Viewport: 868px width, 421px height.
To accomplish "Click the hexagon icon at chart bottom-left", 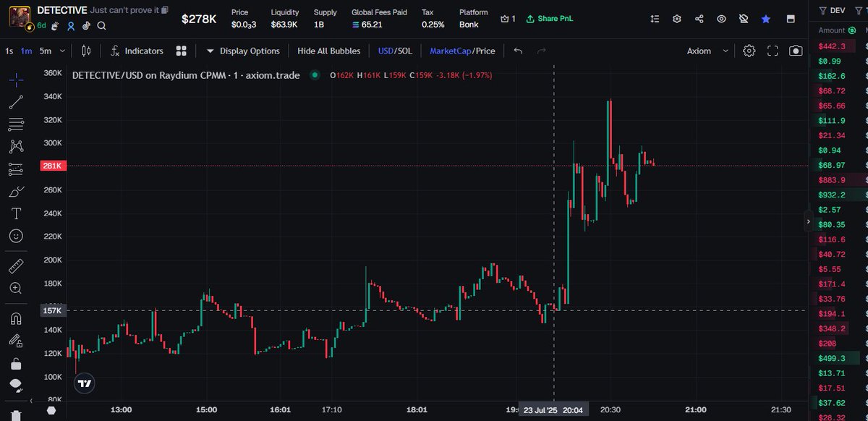I will tap(51, 410).
